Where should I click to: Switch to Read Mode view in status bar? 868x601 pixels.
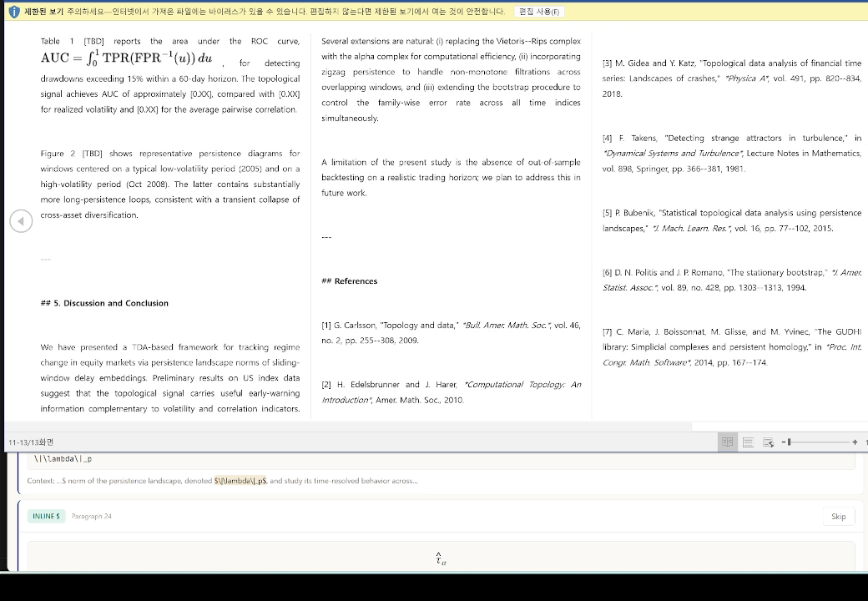pyautogui.click(x=728, y=442)
